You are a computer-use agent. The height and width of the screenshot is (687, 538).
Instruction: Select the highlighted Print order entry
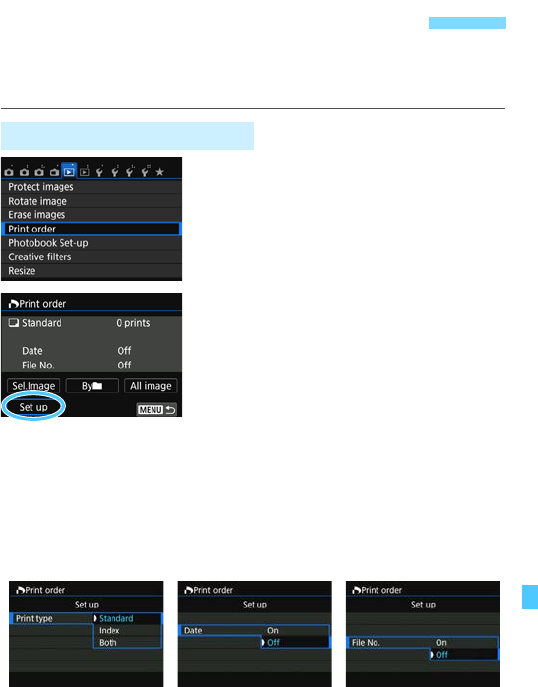pos(91,229)
